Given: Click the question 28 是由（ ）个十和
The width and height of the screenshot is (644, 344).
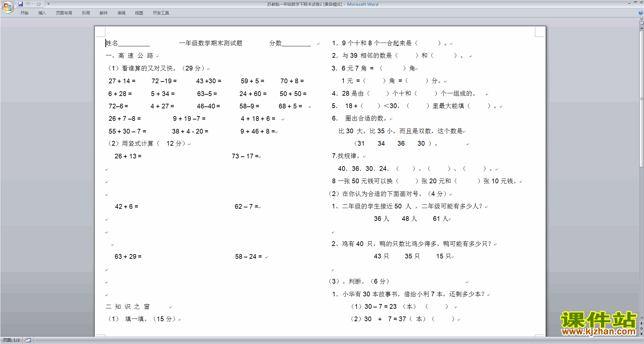Looking at the screenshot, I should coord(377,93).
